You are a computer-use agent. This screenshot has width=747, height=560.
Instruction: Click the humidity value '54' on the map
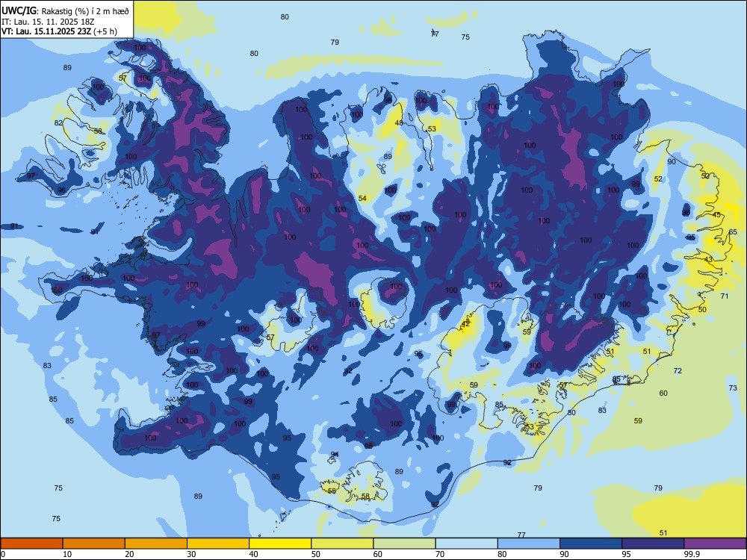(x=362, y=198)
